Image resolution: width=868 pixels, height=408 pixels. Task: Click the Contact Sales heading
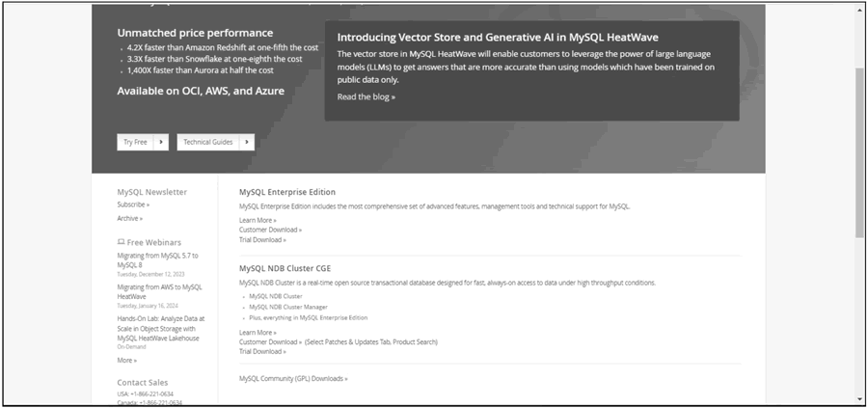143,383
